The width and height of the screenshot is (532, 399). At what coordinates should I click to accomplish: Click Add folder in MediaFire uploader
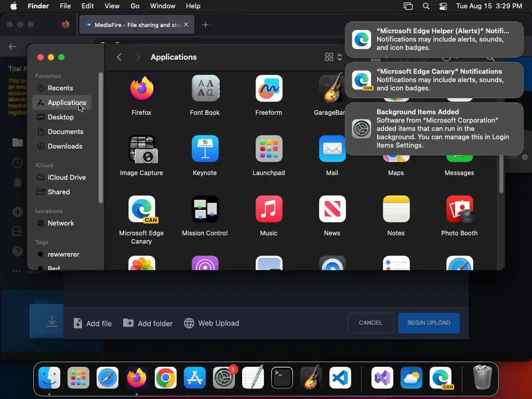148,323
